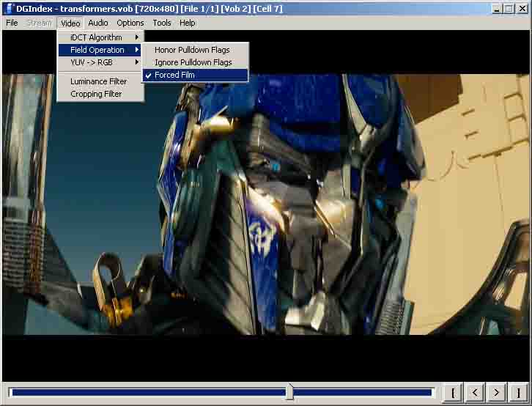The width and height of the screenshot is (532, 406).
Task: Step forward with the > button
Action: click(496, 393)
